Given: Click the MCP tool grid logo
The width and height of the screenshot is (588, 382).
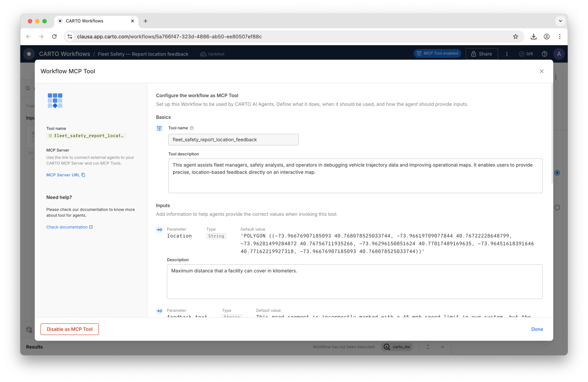Looking at the screenshot, I should [x=55, y=100].
